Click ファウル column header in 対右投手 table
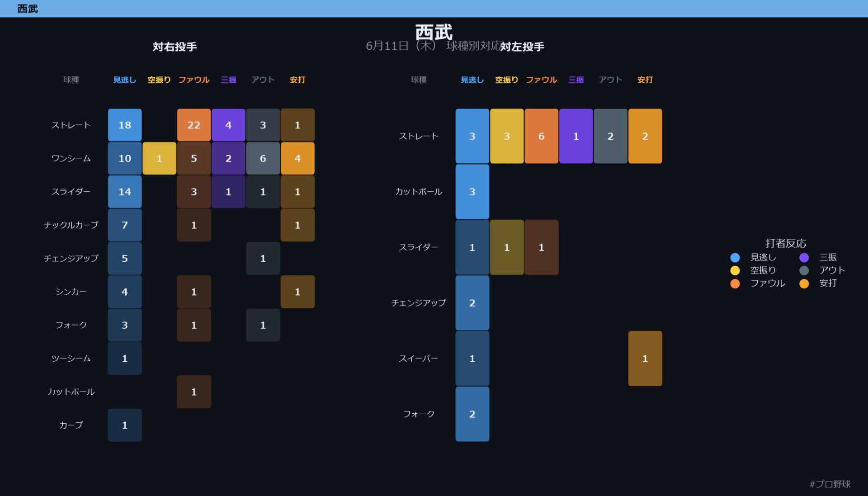Screen dimensions: 868x496 tap(194, 80)
